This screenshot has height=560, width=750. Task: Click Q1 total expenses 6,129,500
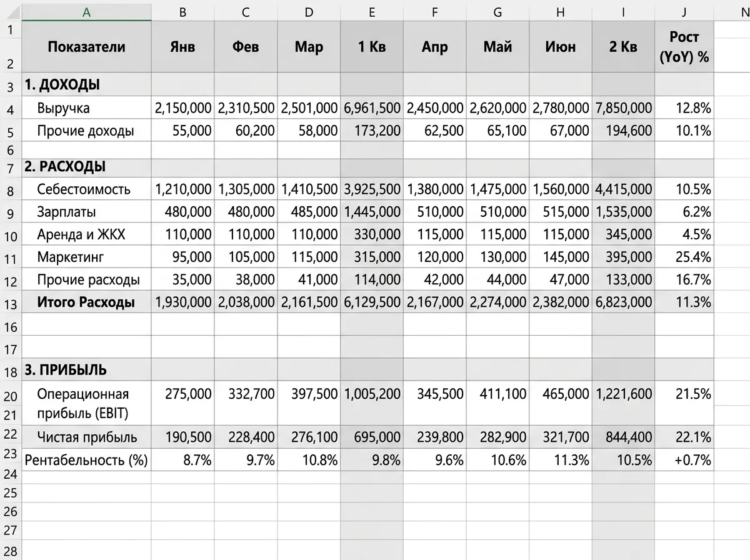click(x=372, y=302)
